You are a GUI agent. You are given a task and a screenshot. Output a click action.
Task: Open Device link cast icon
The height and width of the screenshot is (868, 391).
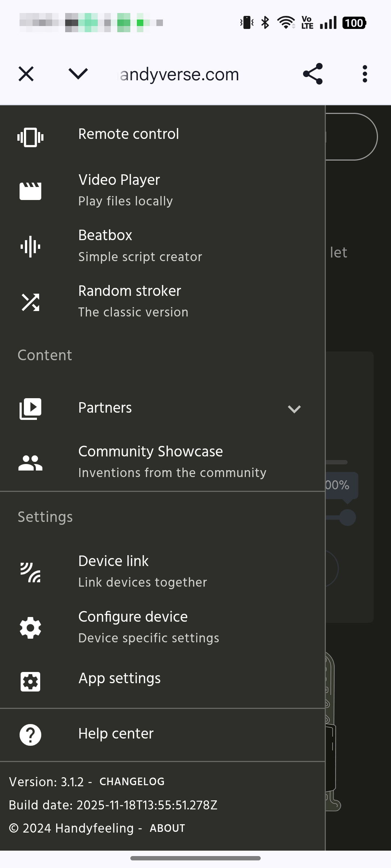[30, 573]
